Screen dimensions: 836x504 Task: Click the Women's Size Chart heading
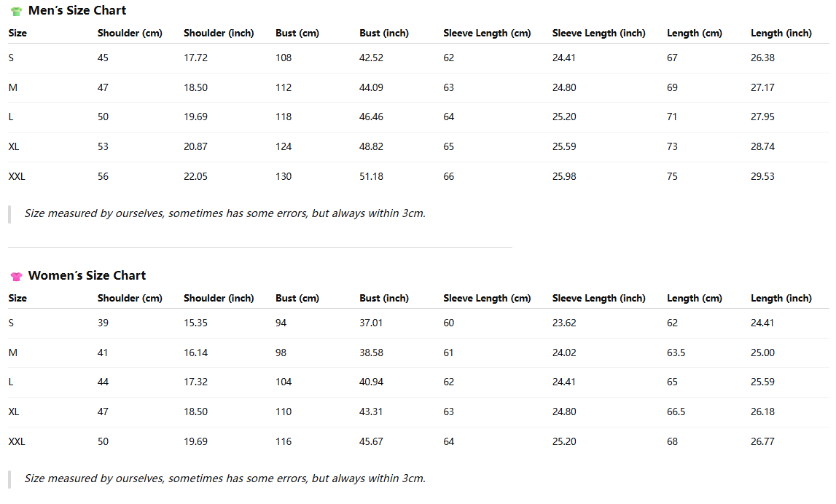point(87,275)
